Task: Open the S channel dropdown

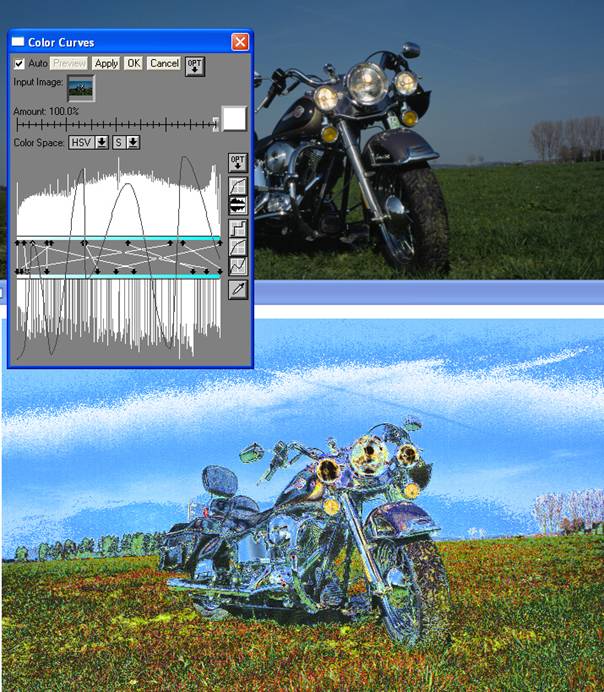Action: coord(126,143)
